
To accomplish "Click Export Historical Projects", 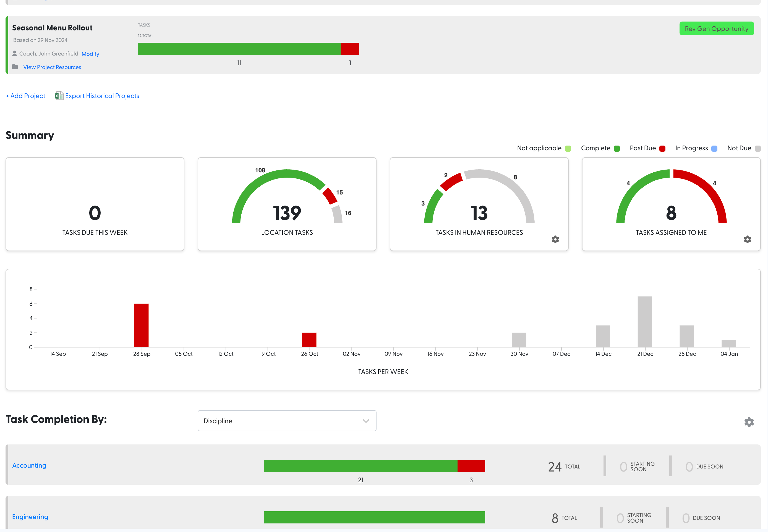I will click(102, 96).
